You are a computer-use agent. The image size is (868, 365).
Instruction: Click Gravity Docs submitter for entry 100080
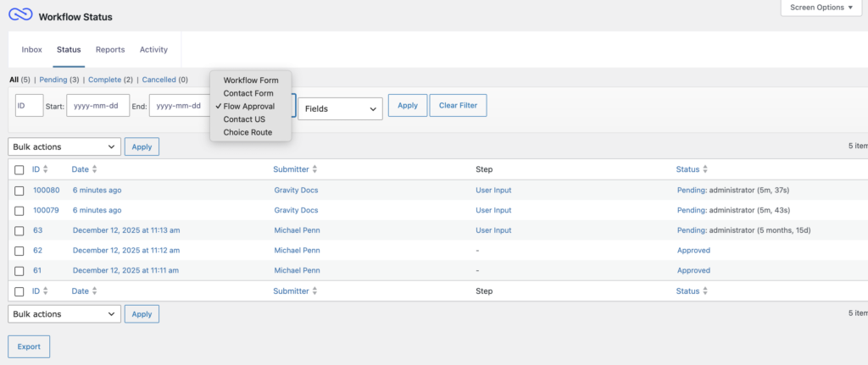coord(296,191)
